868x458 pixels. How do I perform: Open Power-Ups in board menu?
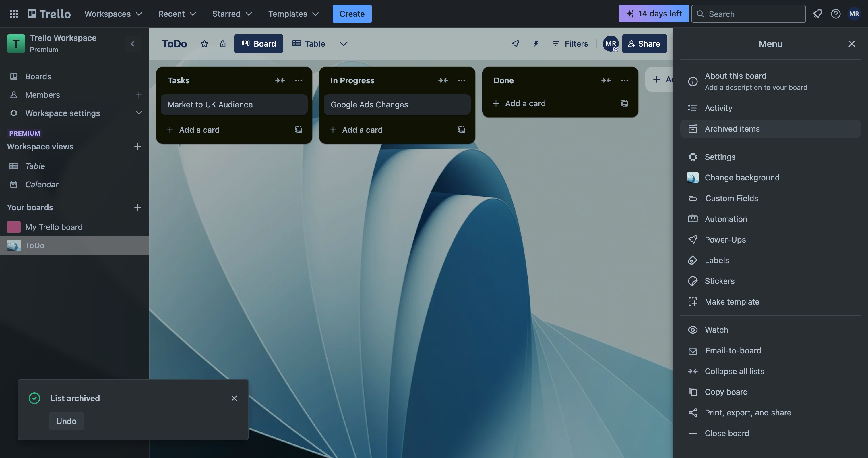pos(770,240)
